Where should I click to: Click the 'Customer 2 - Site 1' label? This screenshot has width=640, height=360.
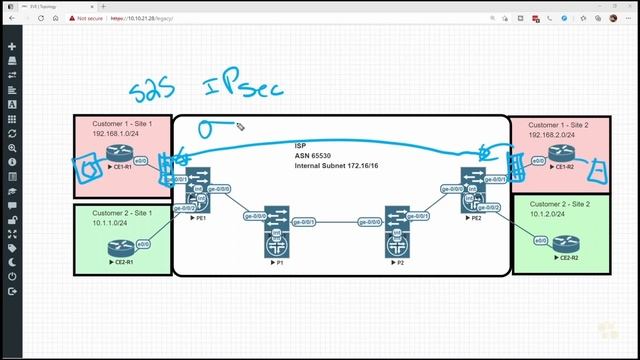(122, 213)
